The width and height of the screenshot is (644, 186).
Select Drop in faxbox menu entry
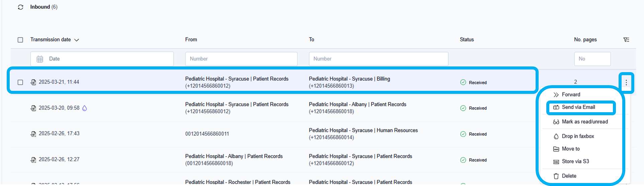(578, 136)
